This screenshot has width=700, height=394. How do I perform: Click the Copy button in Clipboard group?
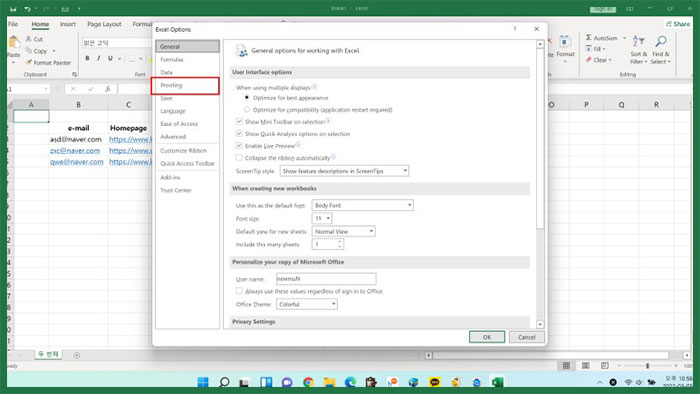tap(36, 51)
